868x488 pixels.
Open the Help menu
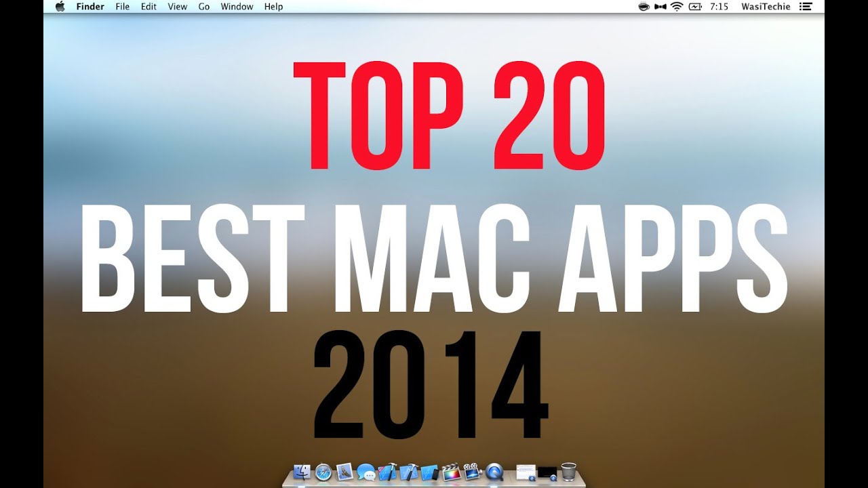(273, 7)
